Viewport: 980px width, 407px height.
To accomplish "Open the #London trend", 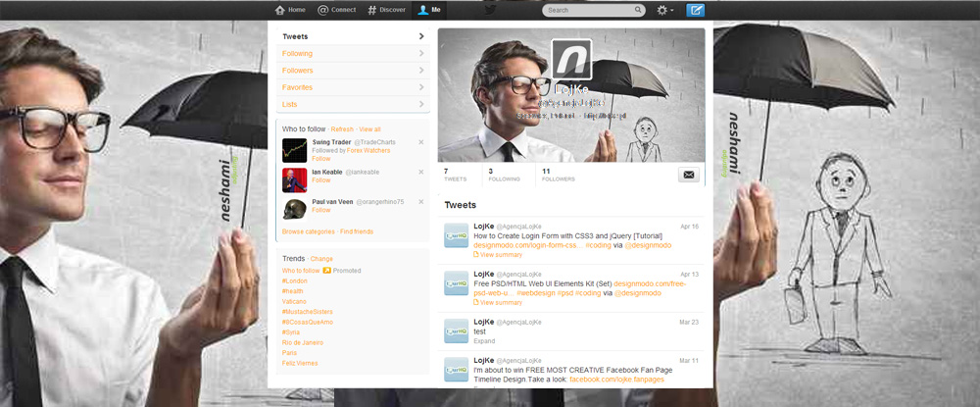I will pos(294,281).
